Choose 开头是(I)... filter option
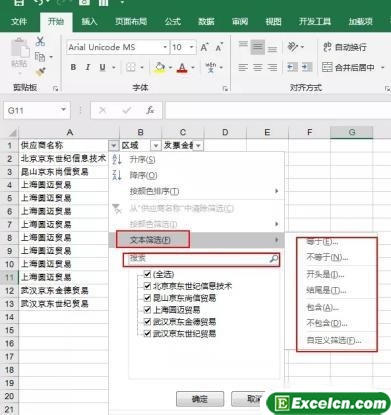 325,274
